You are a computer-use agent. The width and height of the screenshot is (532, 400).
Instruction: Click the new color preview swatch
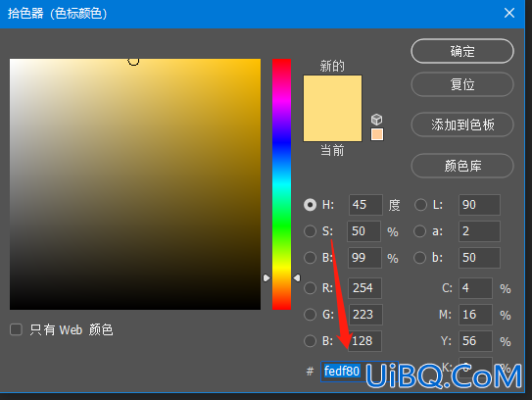click(x=332, y=92)
